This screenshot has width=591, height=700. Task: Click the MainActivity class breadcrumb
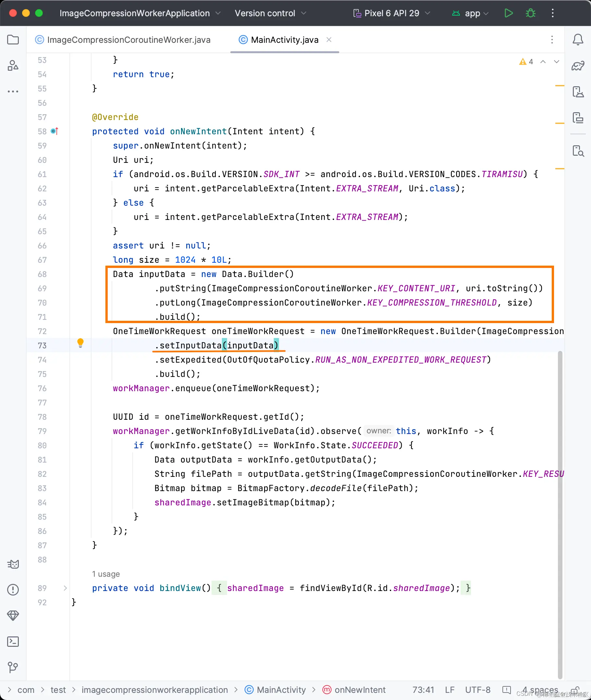click(275, 690)
